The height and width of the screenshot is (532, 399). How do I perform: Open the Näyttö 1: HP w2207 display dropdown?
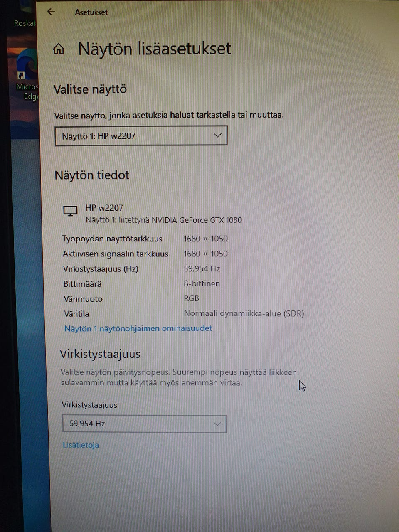point(141,136)
